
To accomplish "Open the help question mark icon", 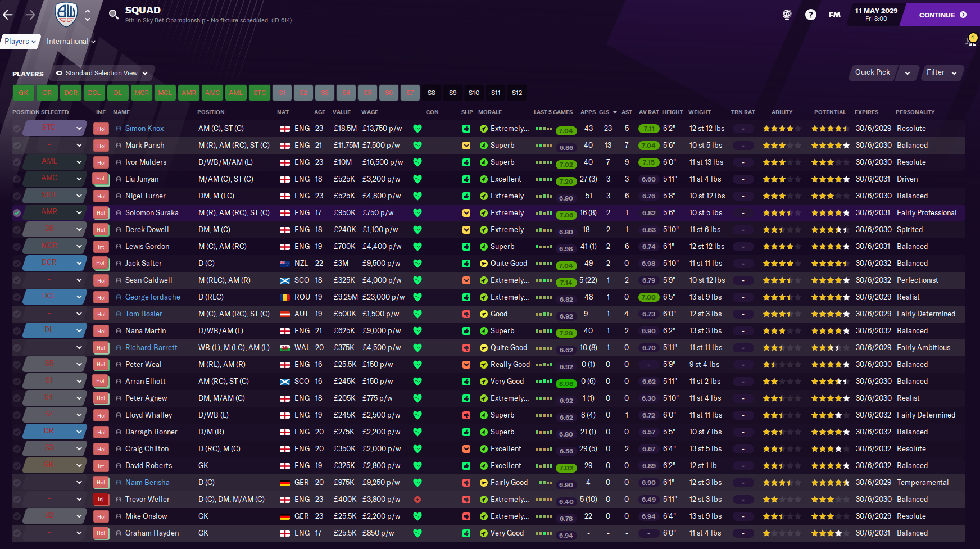I will (810, 15).
